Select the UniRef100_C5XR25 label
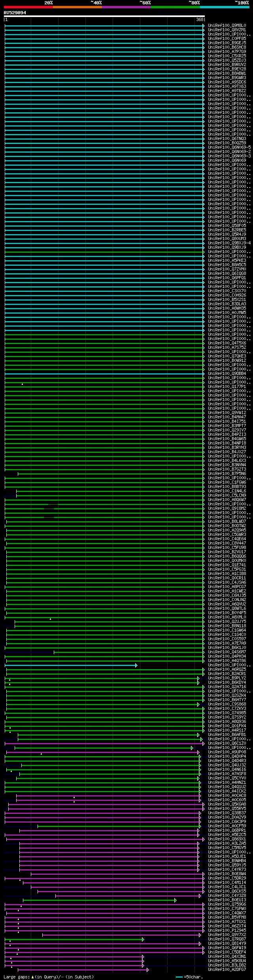The width and height of the screenshot is (253, 980). pyautogui.click(x=227, y=56)
